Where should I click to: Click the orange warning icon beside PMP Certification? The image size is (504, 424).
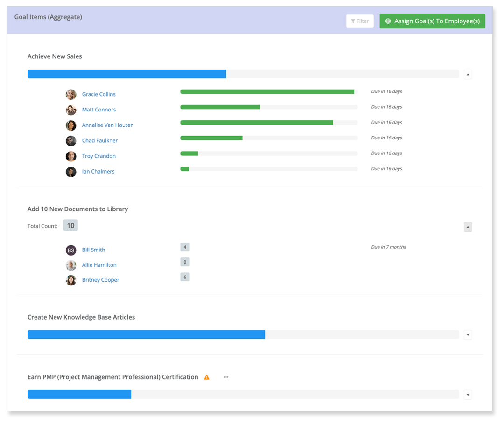tap(207, 377)
